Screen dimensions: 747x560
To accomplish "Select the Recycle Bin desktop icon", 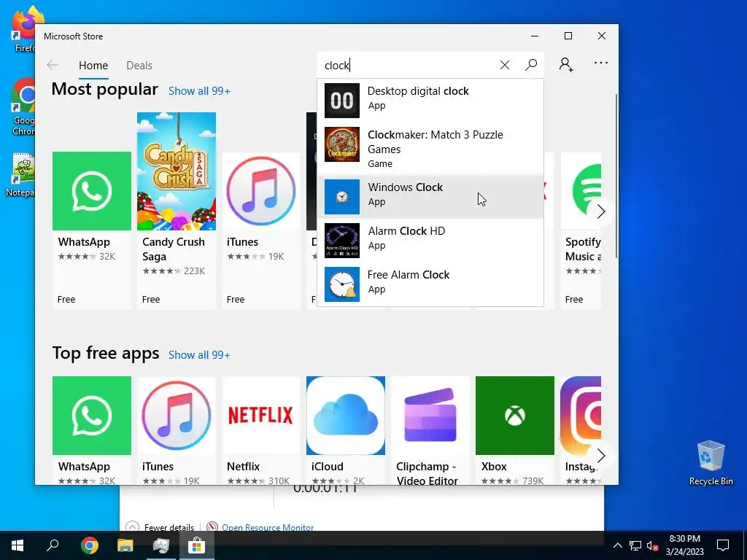I will (711, 463).
